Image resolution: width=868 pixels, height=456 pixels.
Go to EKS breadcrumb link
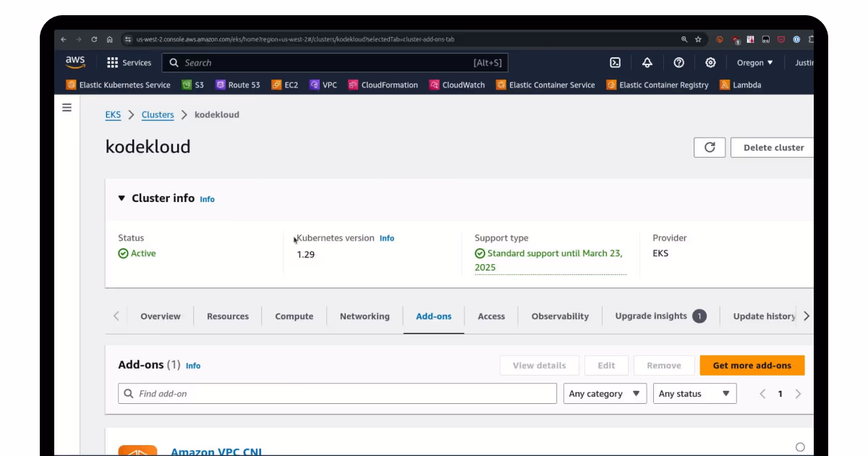[113, 114]
